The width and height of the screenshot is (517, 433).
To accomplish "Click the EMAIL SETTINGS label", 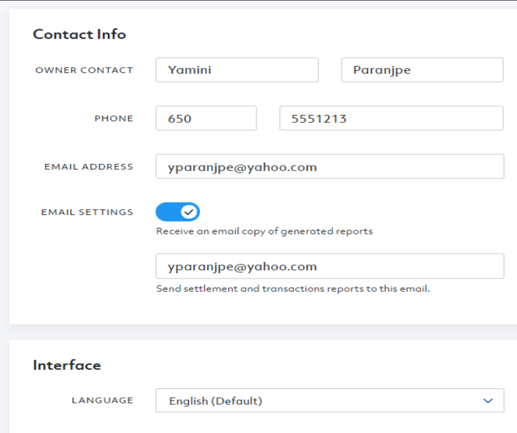I will 87,212.
